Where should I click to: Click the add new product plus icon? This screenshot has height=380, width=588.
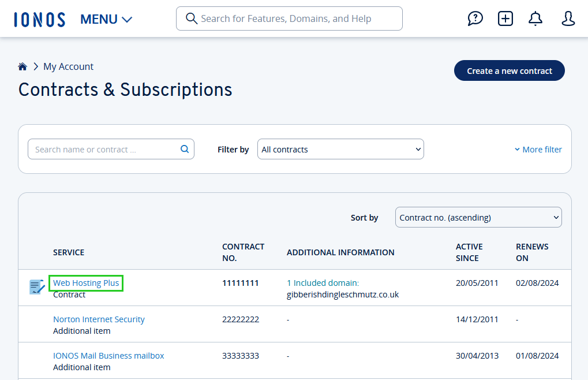tap(505, 18)
